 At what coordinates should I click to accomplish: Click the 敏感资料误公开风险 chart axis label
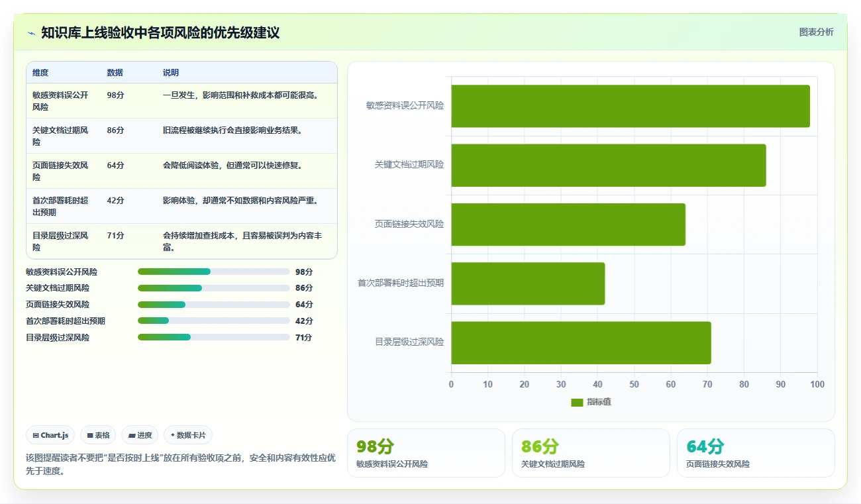tap(405, 105)
